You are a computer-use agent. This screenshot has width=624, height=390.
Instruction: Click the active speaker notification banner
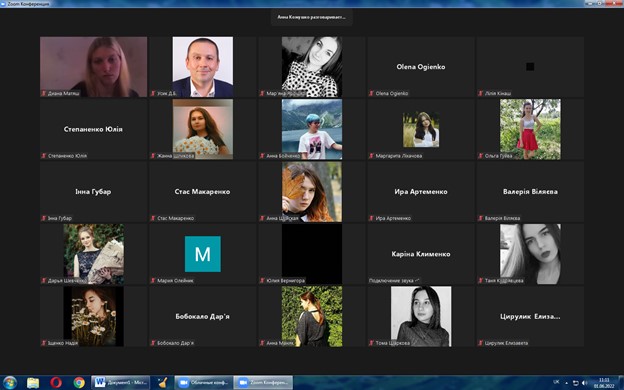(312, 17)
